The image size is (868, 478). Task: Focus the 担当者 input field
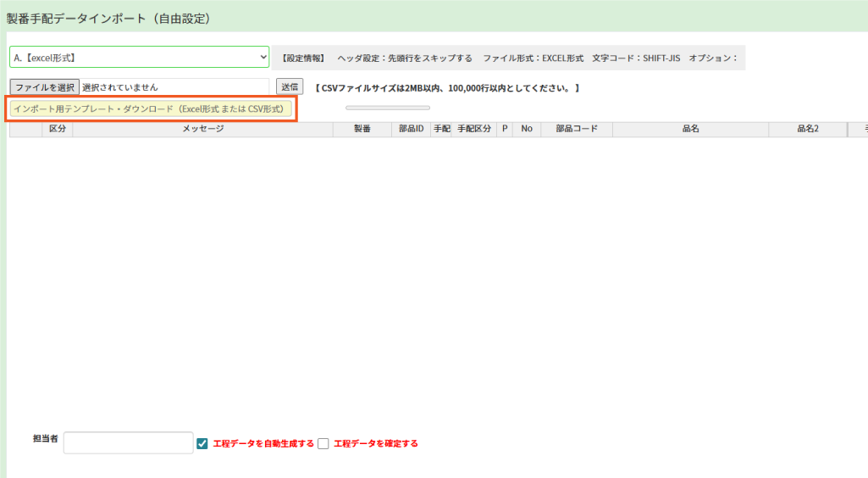pos(128,442)
